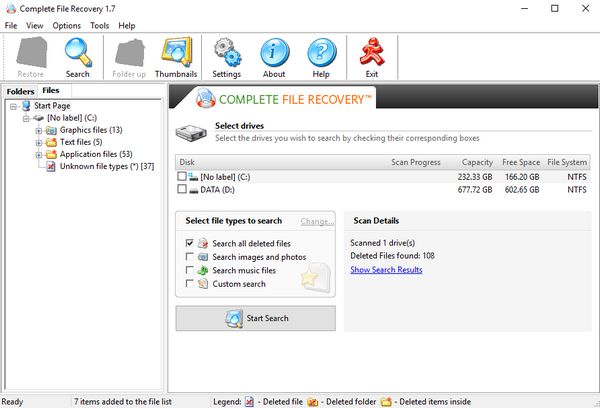Switch to the Files tab
The height and width of the screenshot is (408, 600).
pos(51,90)
